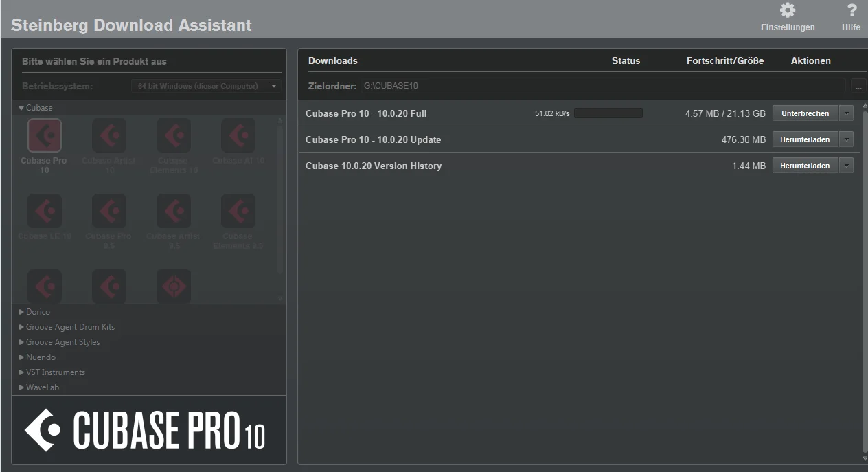Select the Cubase Elements 10 product icon

click(x=174, y=135)
